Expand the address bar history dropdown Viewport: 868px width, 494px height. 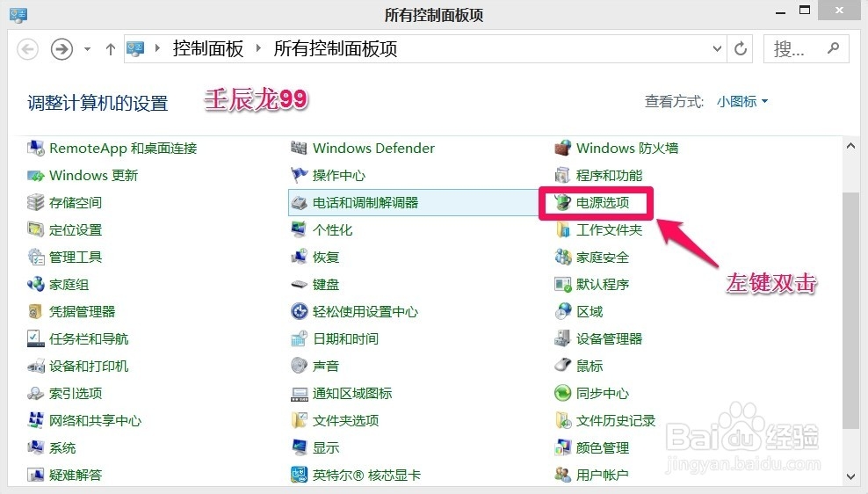(717, 48)
